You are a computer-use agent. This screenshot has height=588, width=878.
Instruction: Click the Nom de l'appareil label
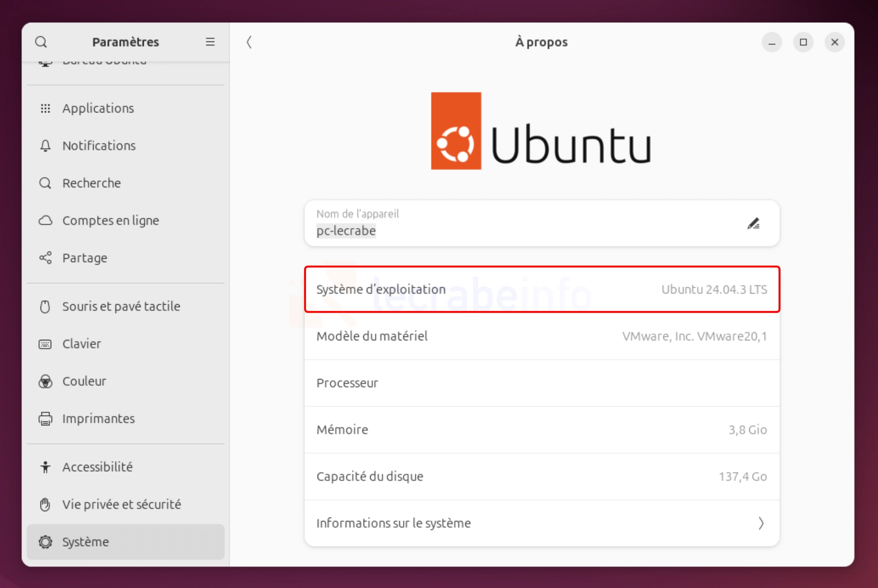tap(358, 214)
